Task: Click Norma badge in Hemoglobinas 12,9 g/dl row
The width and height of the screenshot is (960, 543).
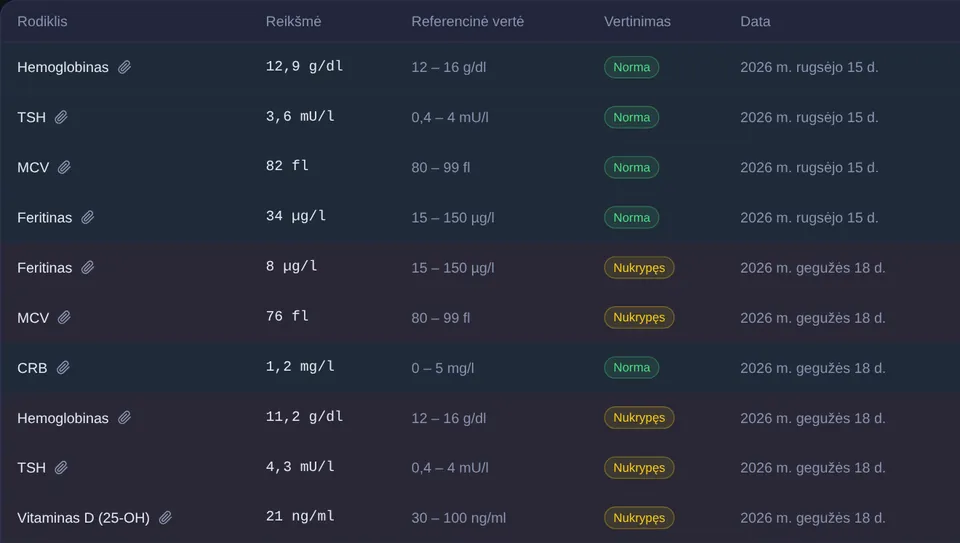Action: point(632,67)
